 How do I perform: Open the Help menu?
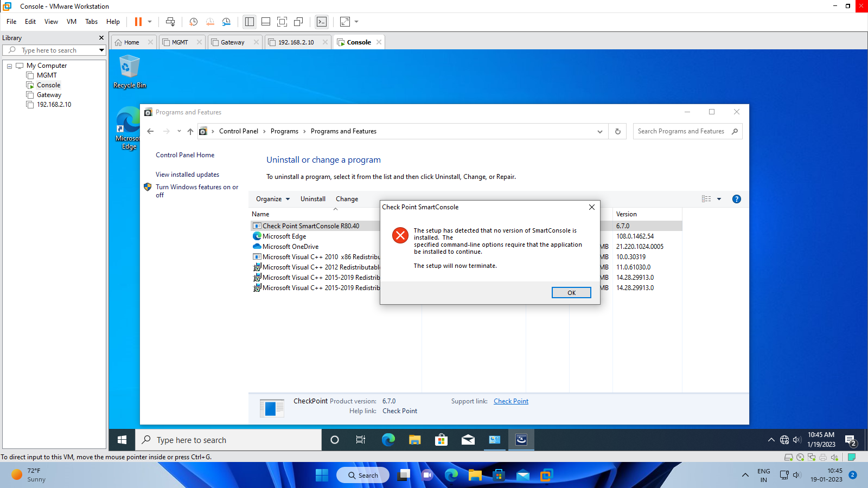(x=113, y=22)
